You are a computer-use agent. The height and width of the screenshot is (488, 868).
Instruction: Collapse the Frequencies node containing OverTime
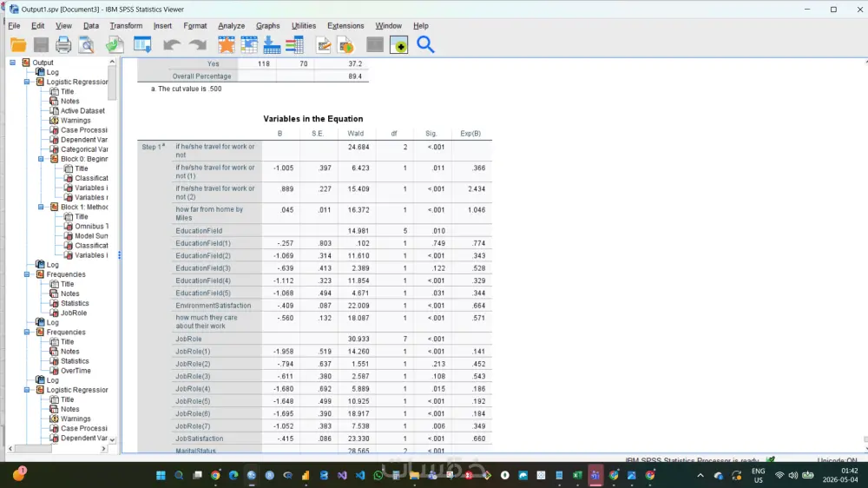point(27,333)
